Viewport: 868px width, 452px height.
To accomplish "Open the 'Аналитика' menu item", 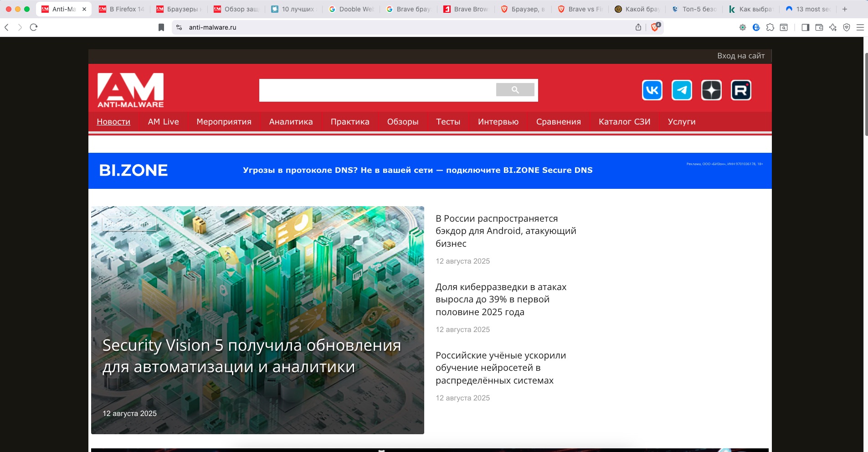I will point(291,122).
